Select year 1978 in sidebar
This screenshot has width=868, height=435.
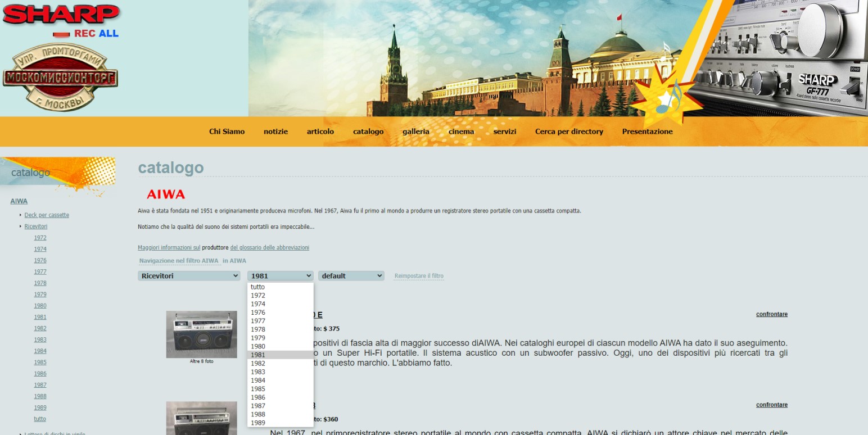pos(40,283)
